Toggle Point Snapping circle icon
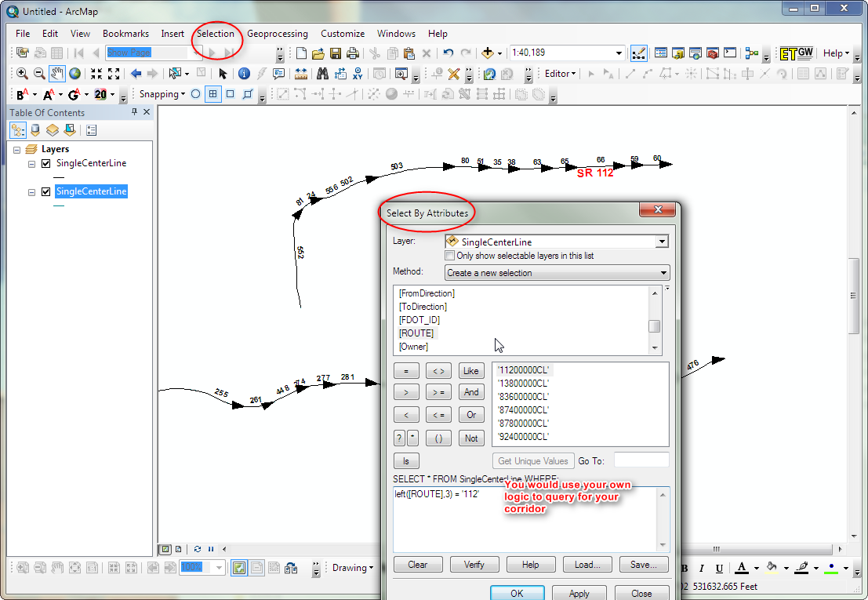868x600 pixels. 195,94
